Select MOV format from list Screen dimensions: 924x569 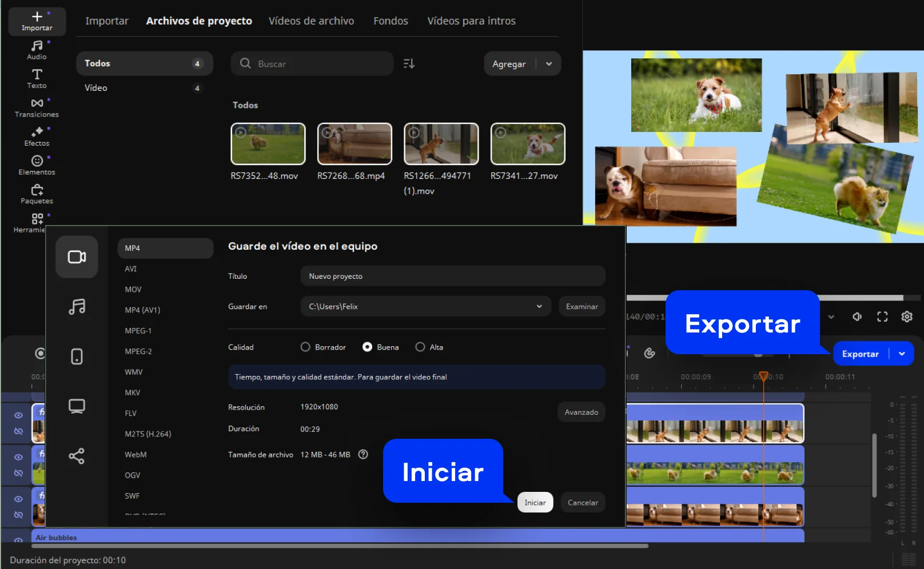pyautogui.click(x=133, y=290)
